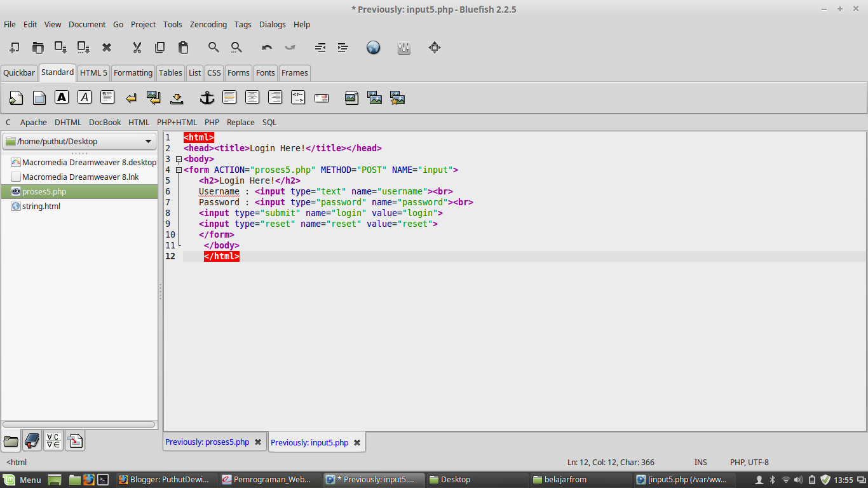
Task: Click the Find and Replace magnifier icon
Action: (x=236, y=48)
